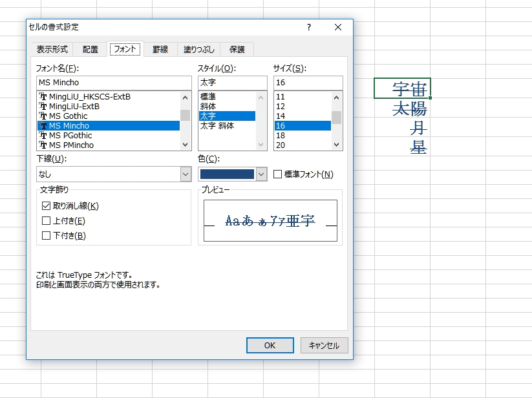
Task: Click the dark blue color swatch
Action: point(227,174)
